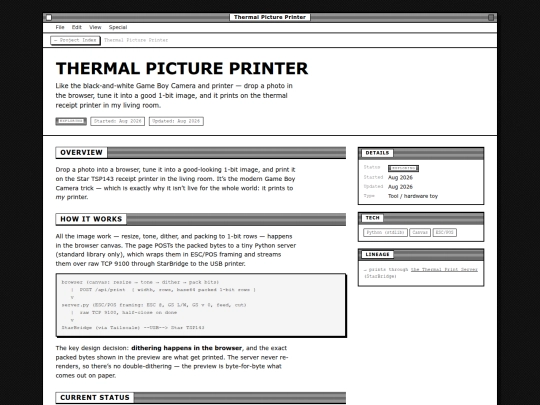The height and width of the screenshot is (405, 540).
Task: Click the Thermal Print Server link
Action: click(444, 269)
